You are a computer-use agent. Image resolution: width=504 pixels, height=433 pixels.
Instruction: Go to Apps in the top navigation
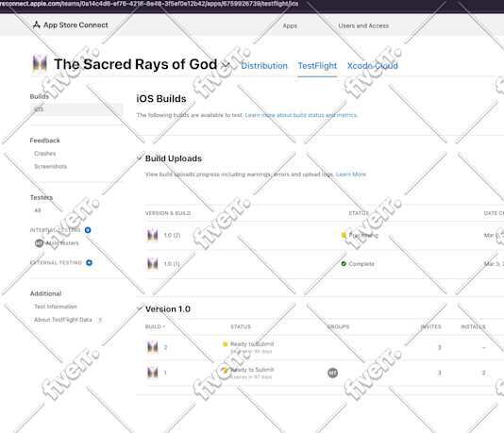(290, 25)
